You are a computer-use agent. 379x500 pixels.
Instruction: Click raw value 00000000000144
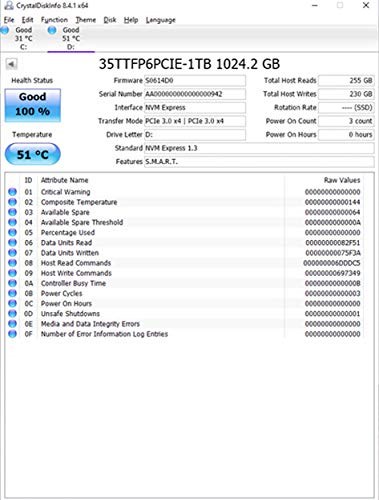(x=332, y=202)
